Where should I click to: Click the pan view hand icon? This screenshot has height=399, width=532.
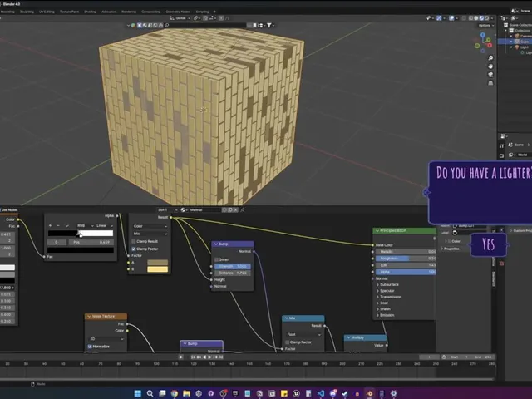(x=490, y=66)
